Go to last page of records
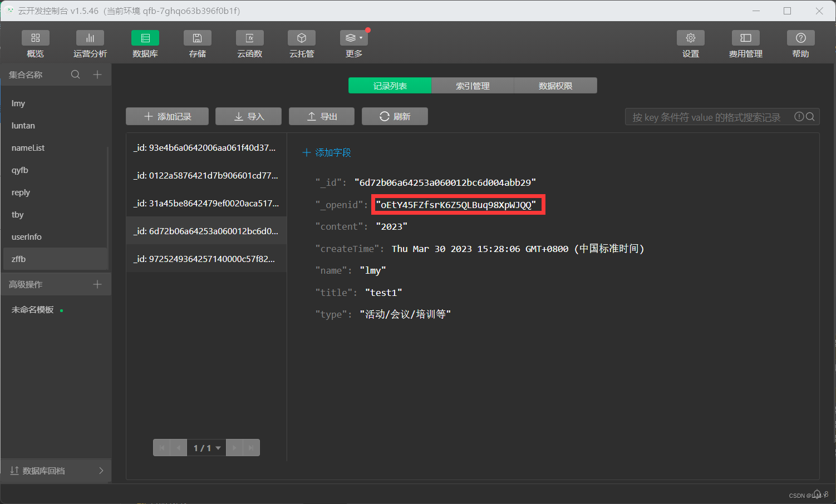This screenshot has height=504, width=836. coord(251,448)
